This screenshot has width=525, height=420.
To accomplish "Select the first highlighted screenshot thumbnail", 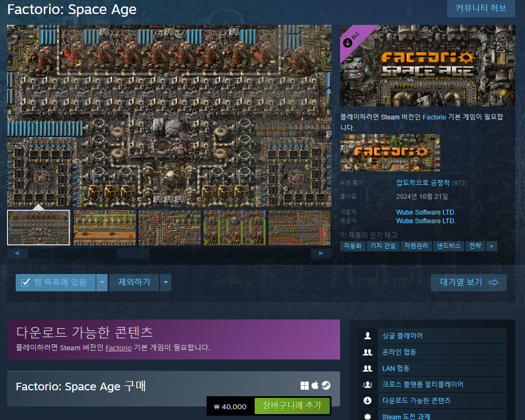I will (38, 228).
